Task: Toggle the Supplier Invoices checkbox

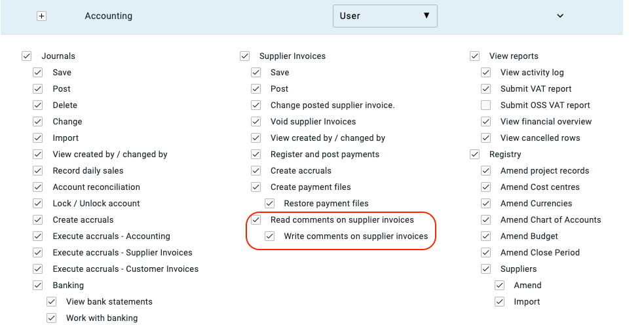Action: [x=245, y=56]
